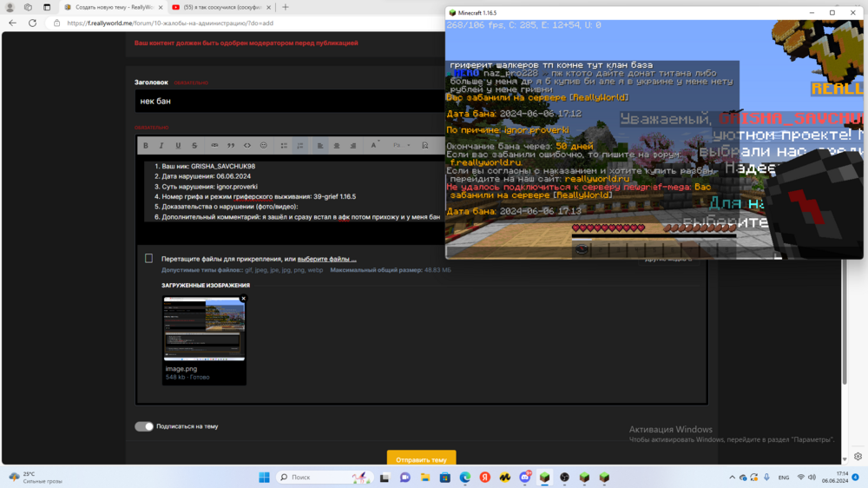The height and width of the screenshot is (488, 868).
Task: Click the title field containing 'нек бан'
Action: click(x=290, y=102)
